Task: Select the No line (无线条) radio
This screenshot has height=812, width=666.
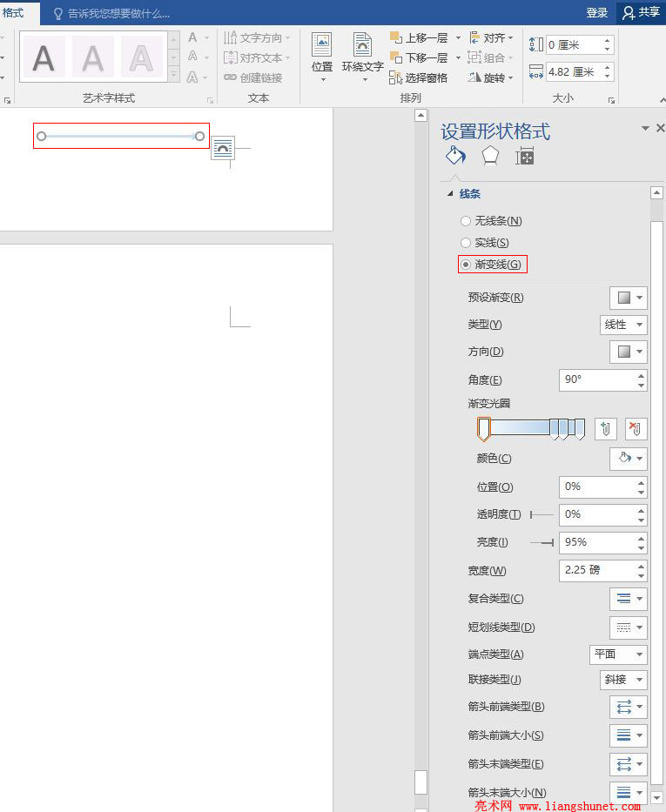Action: pos(466,221)
